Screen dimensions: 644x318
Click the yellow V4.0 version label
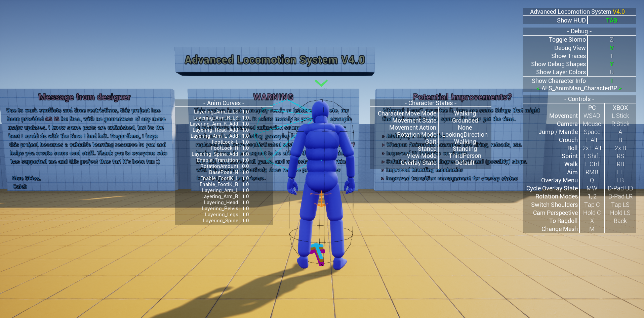pos(619,11)
